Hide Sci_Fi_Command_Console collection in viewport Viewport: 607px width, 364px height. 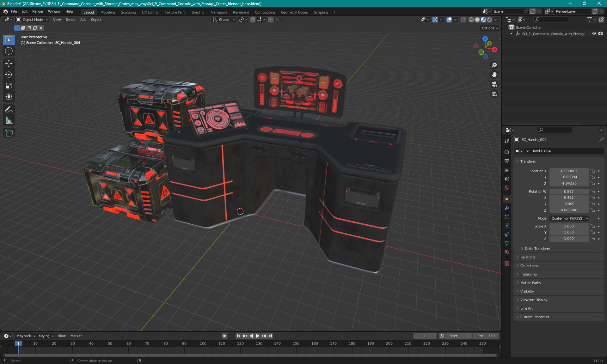[x=594, y=33]
